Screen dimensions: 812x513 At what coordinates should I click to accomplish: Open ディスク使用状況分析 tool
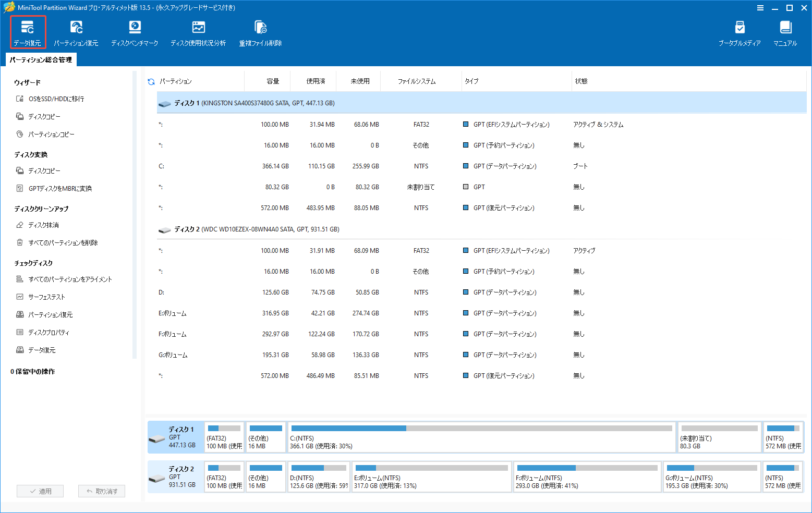tap(198, 31)
